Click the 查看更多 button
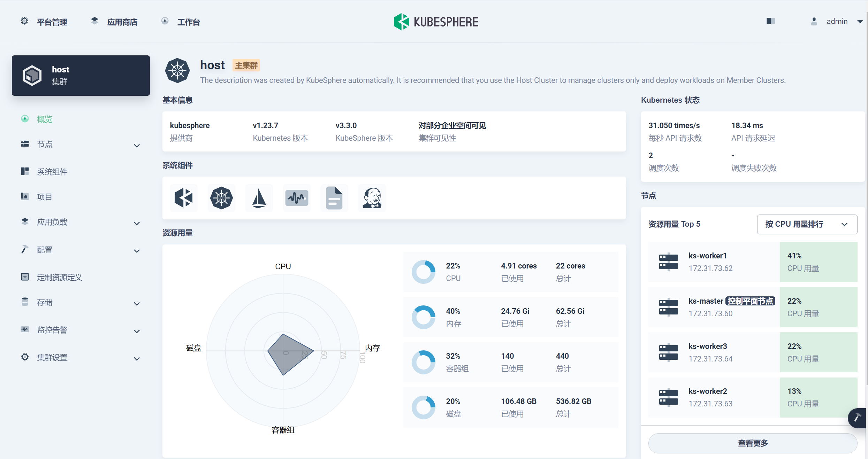 [x=752, y=443]
